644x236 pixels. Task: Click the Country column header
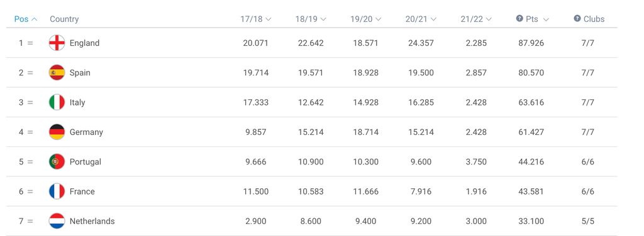(x=64, y=19)
